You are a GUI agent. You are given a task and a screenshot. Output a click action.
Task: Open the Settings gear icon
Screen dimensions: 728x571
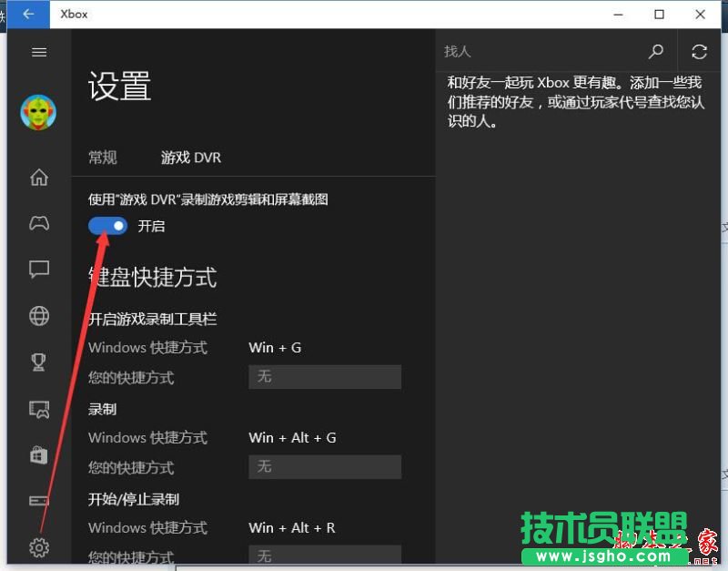pyautogui.click(x=38, y=547)
